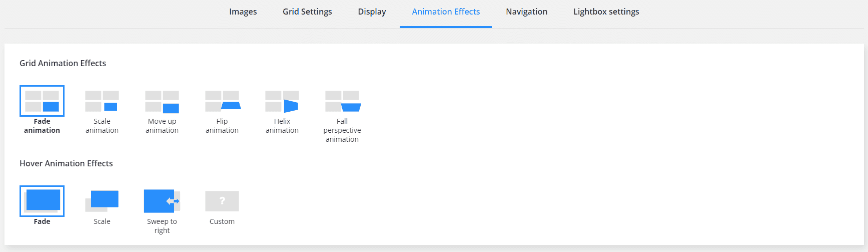
Task: Go to the Display tab
Action: (372, 12)
